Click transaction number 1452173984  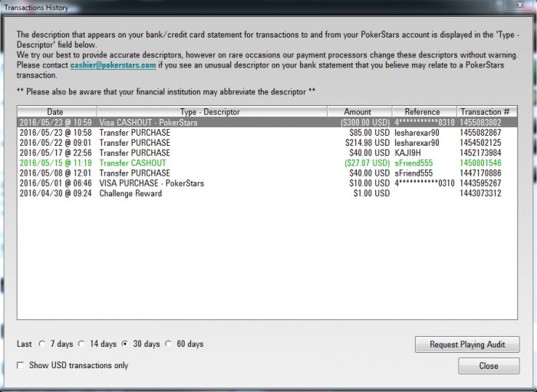coord(480,153)
